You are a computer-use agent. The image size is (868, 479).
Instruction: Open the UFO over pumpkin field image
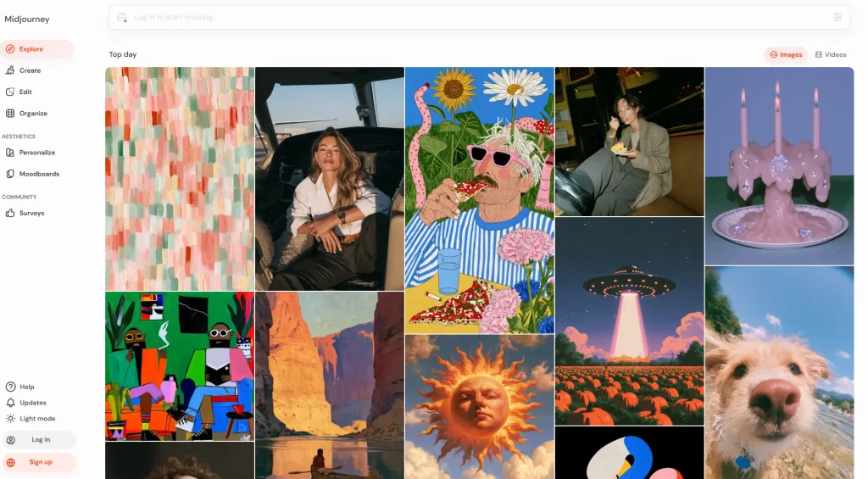coord(630,321)
